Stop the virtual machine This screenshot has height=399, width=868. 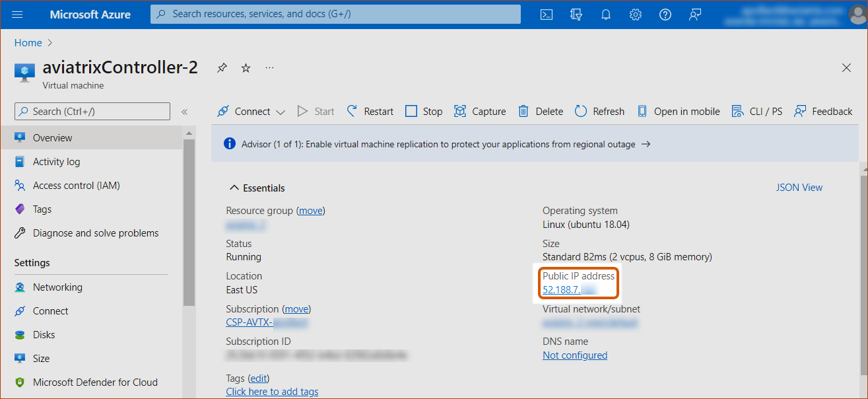pyautogui.click(x=424, y=112)
